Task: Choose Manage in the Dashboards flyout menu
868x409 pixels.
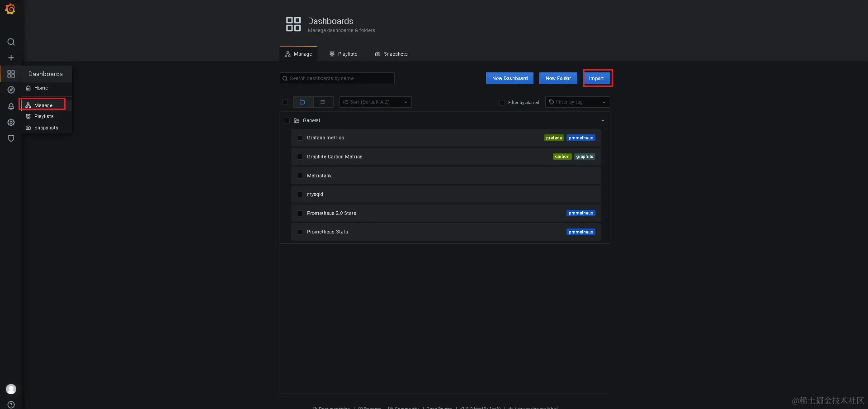Action: tap(43, 105)
